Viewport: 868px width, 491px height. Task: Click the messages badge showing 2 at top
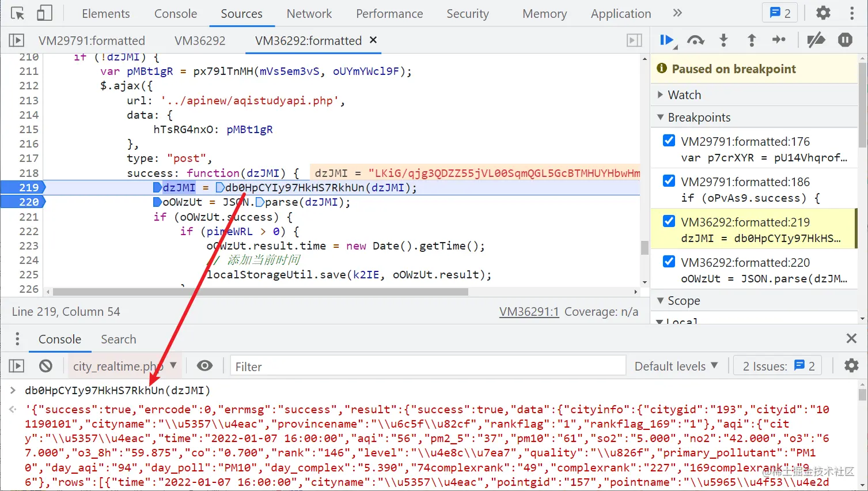780,13
